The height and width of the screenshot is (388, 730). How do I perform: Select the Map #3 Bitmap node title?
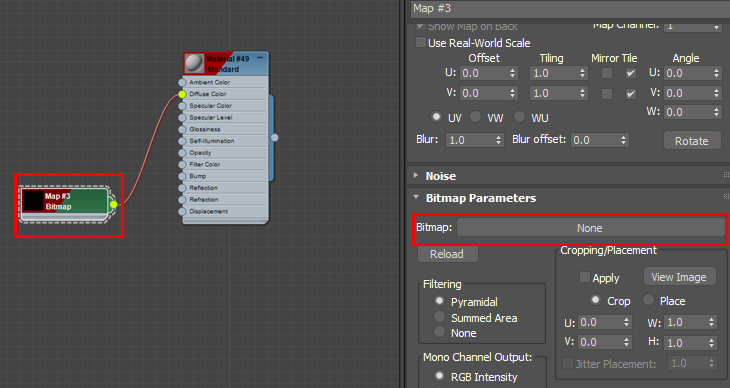[58, 201]
